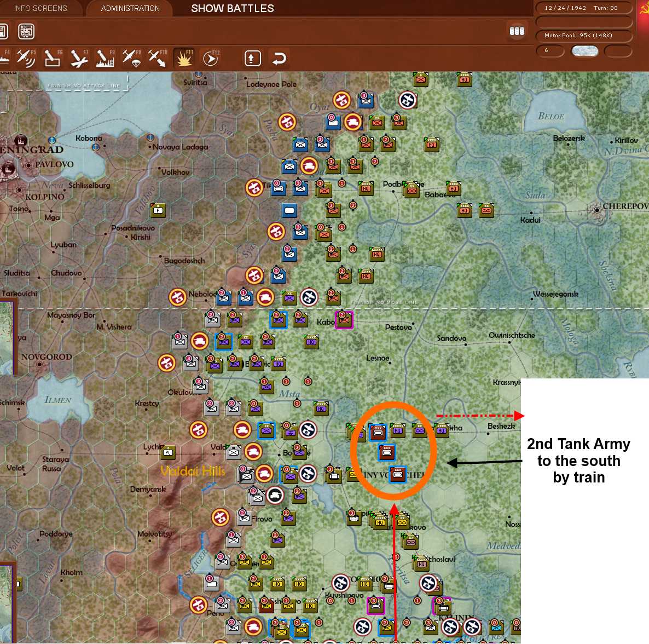The image size is (649, 644).
Task: Switch to the ADMINISTRATION tab
Action: (130, 8)
